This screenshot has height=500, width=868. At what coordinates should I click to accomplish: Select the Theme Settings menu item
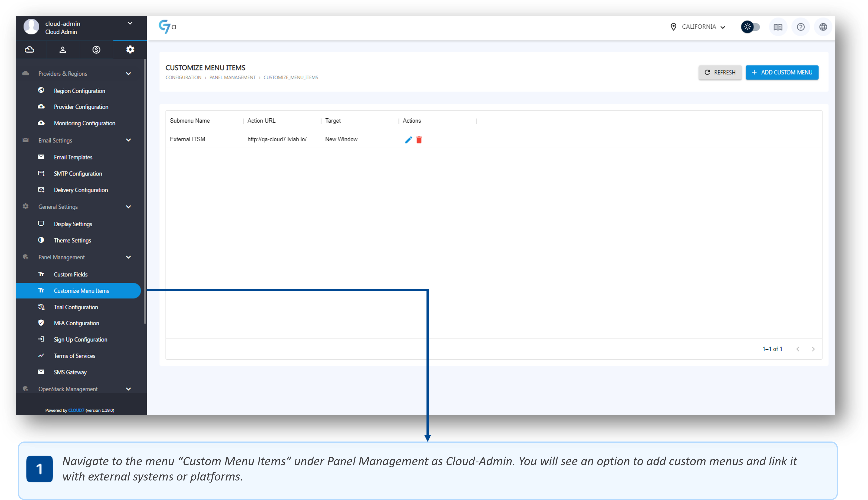click(72, 240)
